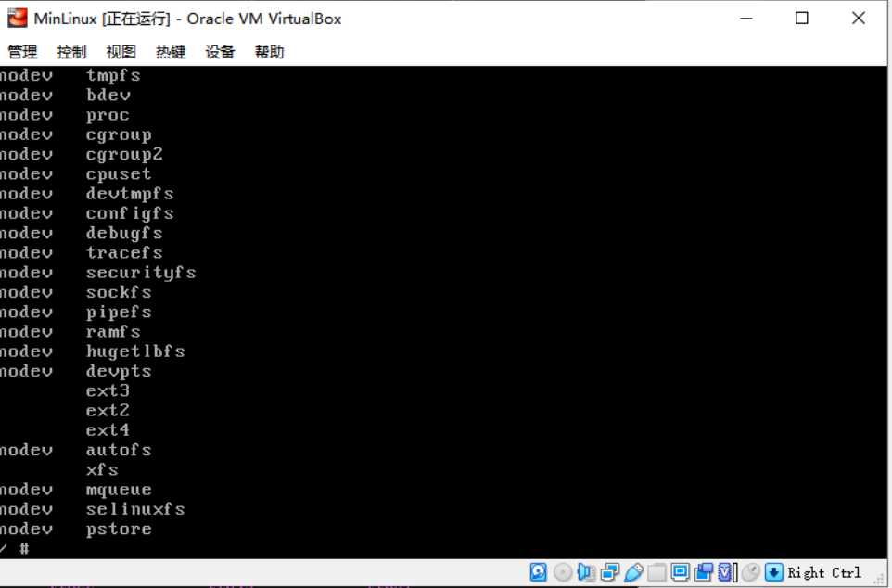892x588 pixels.
Task: Click the display settings status icon
Action: tap(681, 572)
